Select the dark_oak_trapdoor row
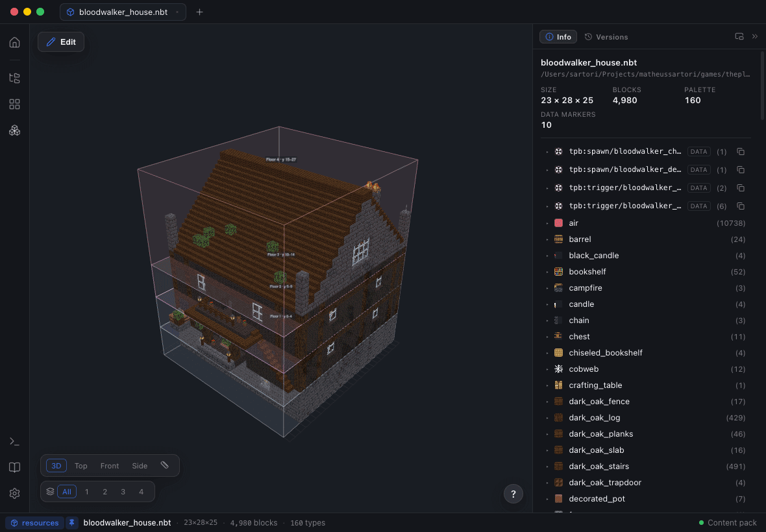 tap(646, 482)
